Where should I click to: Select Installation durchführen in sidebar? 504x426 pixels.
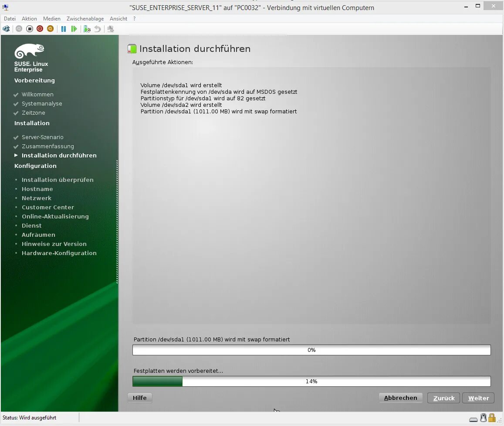coord(59,155)
